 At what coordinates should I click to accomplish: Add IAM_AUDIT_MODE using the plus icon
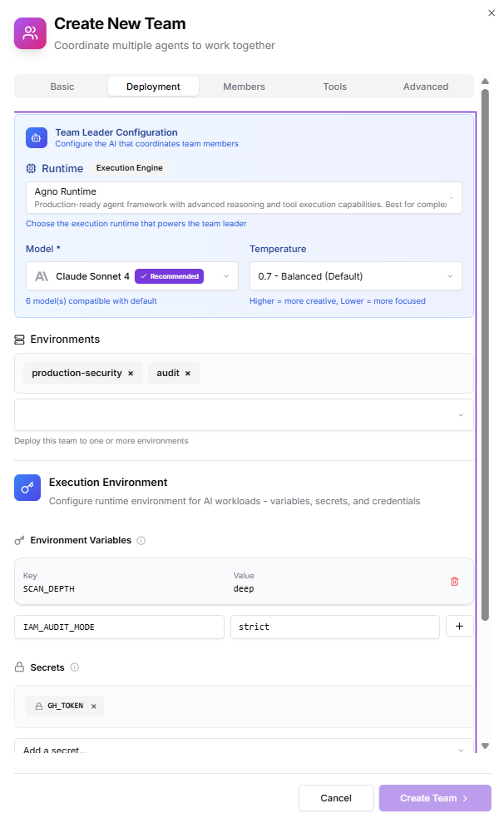(460, 626)
